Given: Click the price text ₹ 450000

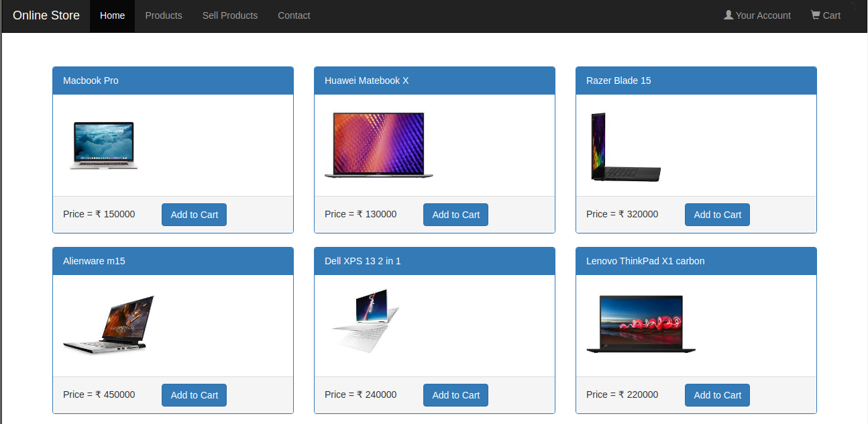Looking at the screenshot, I should click(x=115, y=394).
